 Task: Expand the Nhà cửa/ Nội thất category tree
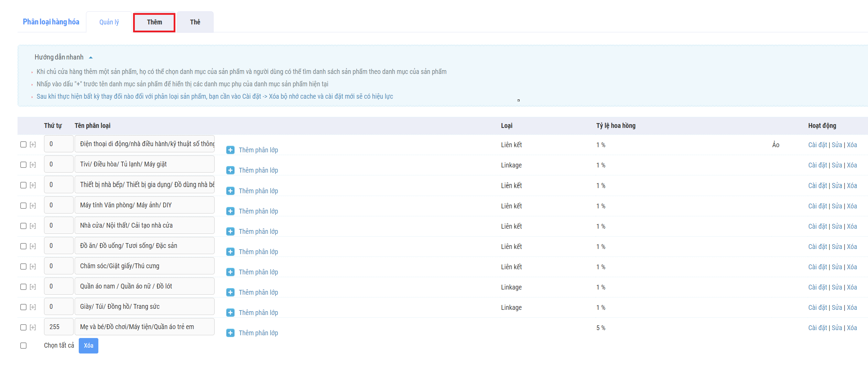tap(33, 226)
